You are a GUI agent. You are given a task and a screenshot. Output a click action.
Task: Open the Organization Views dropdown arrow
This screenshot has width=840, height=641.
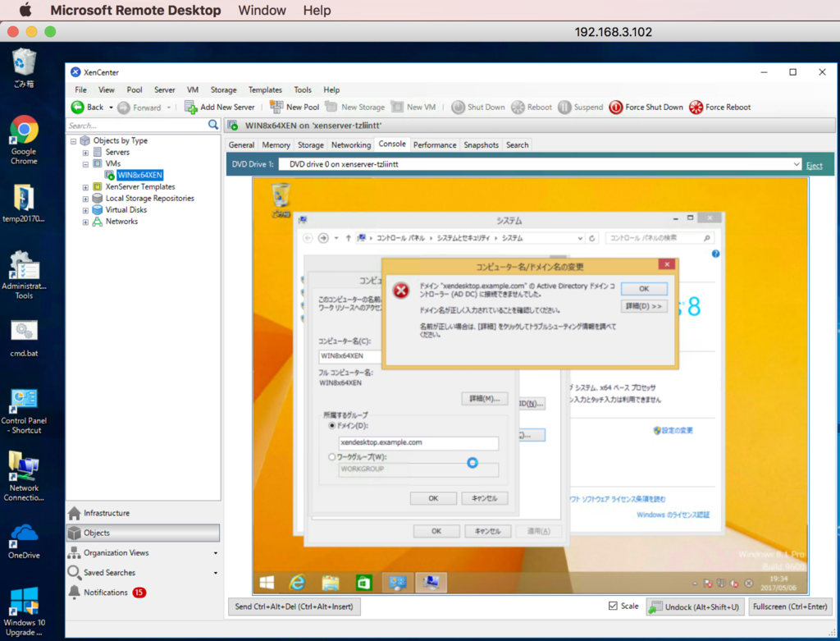(216, 553)
